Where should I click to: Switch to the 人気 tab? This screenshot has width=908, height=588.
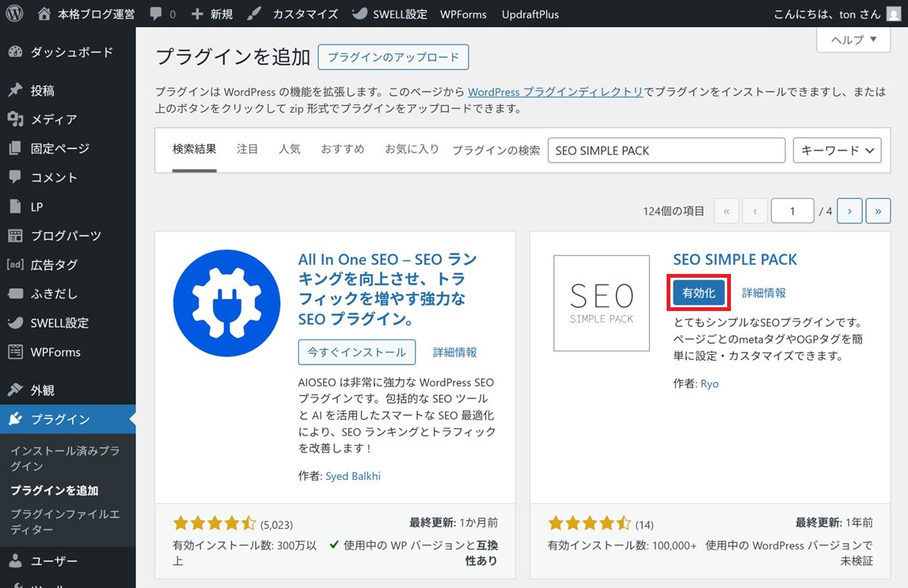tap(289, 149)
